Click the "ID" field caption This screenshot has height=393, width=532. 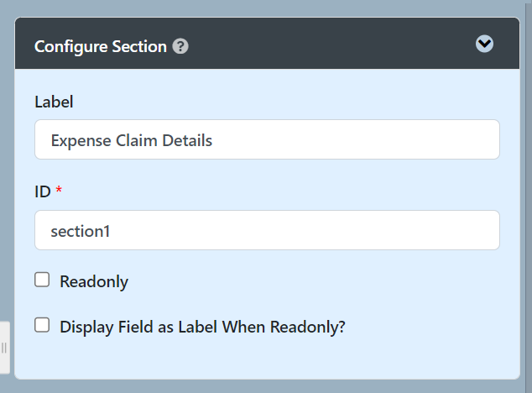43,192
